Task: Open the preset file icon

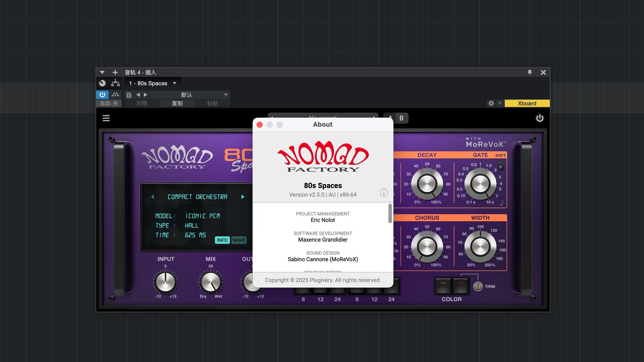Action: (x=129, y=95)
